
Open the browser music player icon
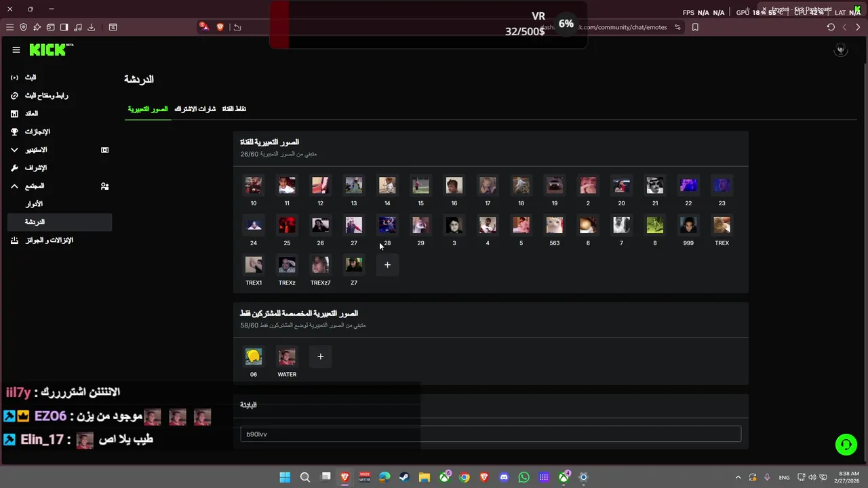coord(77,27)
